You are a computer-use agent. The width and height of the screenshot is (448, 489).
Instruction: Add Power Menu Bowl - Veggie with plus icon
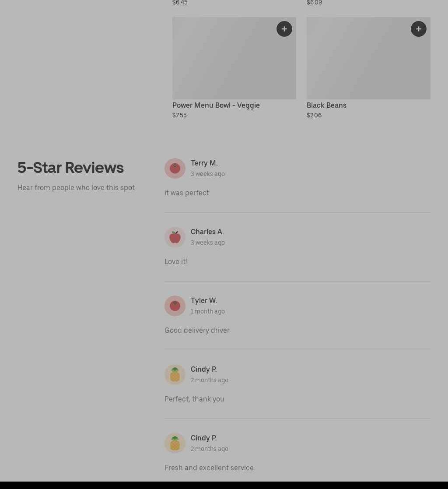coord(284,29)
